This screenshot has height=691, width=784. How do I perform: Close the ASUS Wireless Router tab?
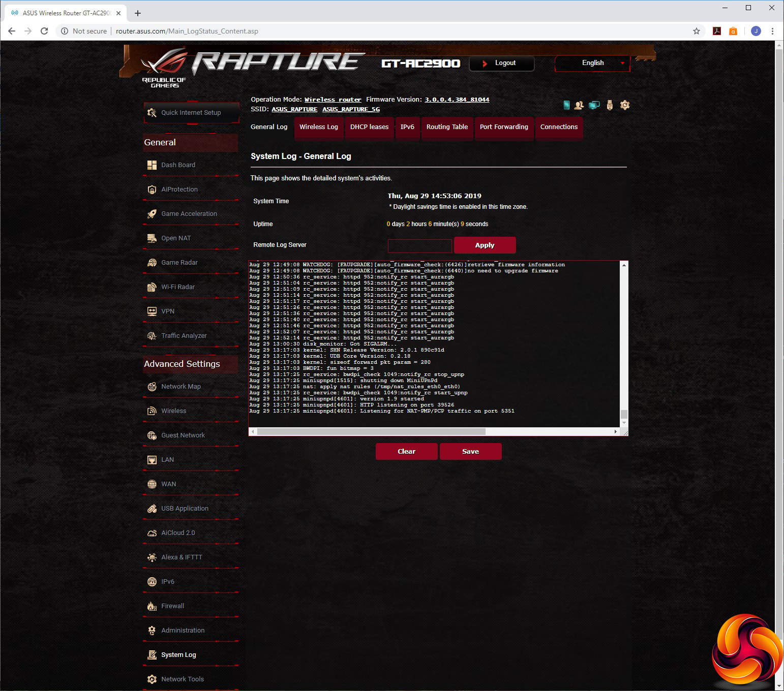(x=118, y=13)
